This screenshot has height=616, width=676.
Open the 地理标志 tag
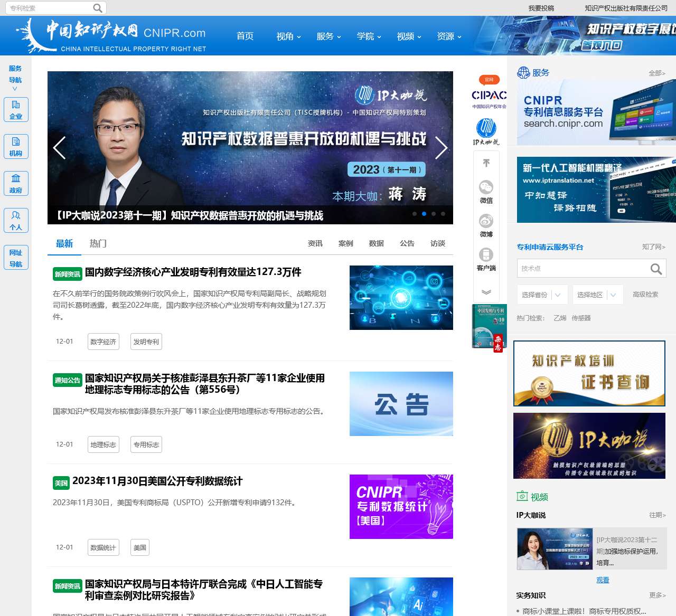[x=104, y=444]
